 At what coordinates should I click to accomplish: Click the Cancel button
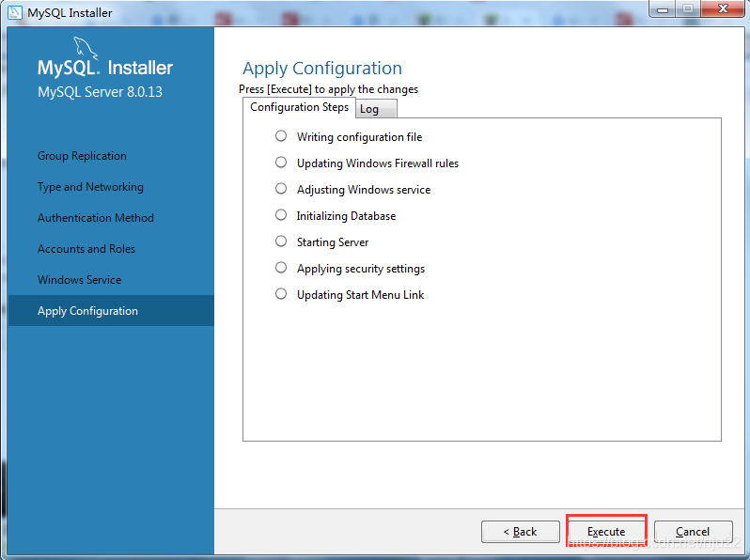pos(693,531)
